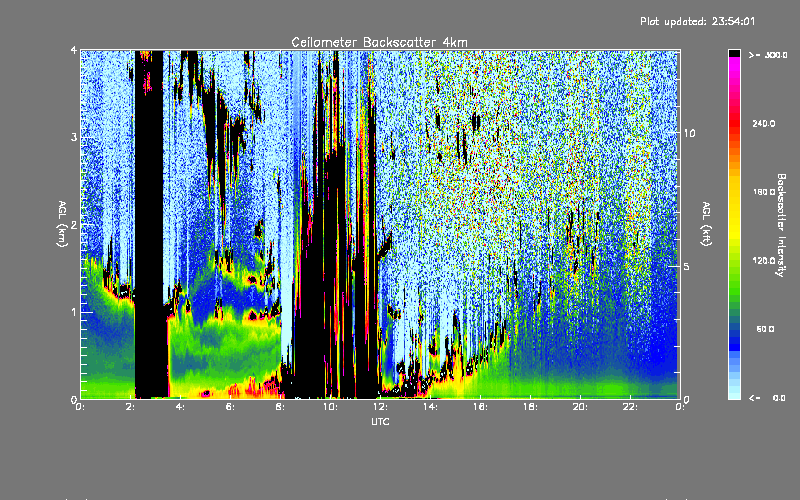Click the colorbar minimum '<= 0.0' label
Viewport: 800px width, 500px height.
768,398
